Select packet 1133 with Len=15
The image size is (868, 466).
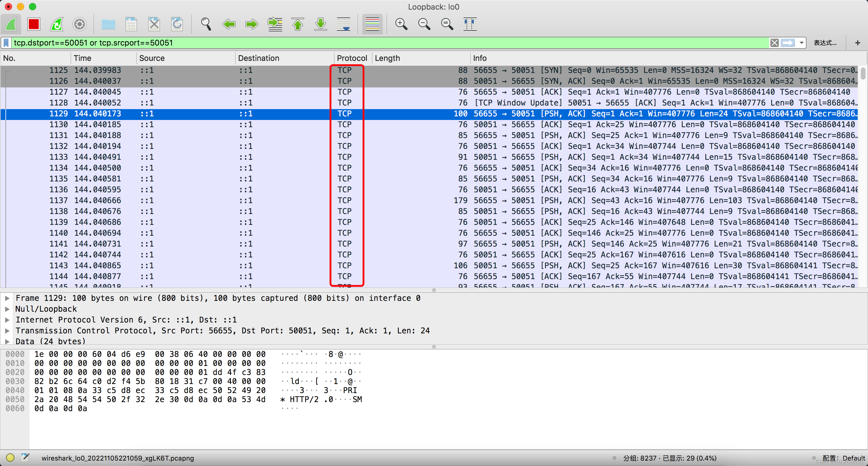[429, 157]
